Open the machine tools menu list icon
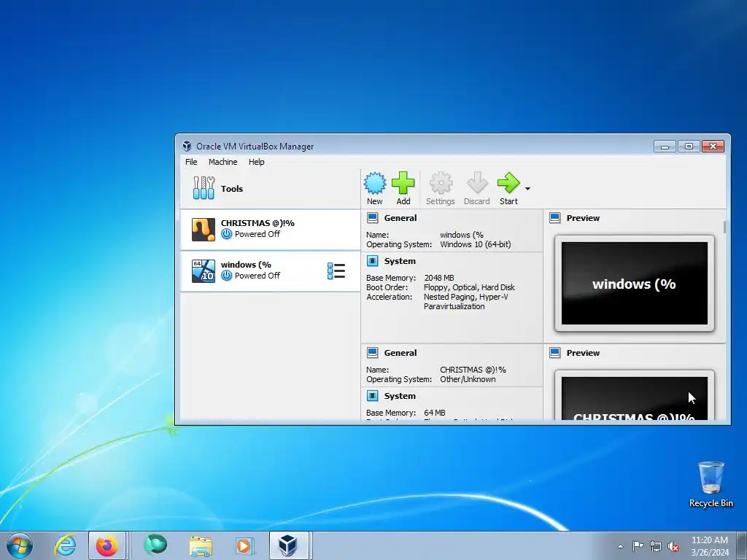747x560 pixels. [336, 271]
